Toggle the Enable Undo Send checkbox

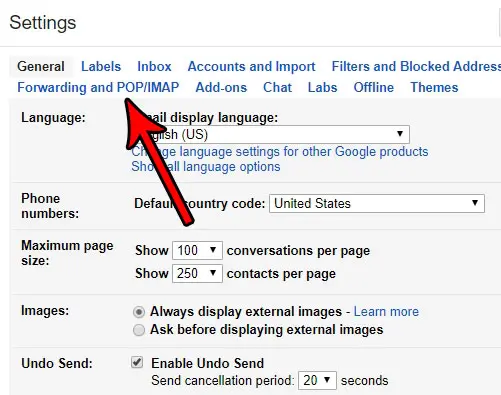coord(137,362)
